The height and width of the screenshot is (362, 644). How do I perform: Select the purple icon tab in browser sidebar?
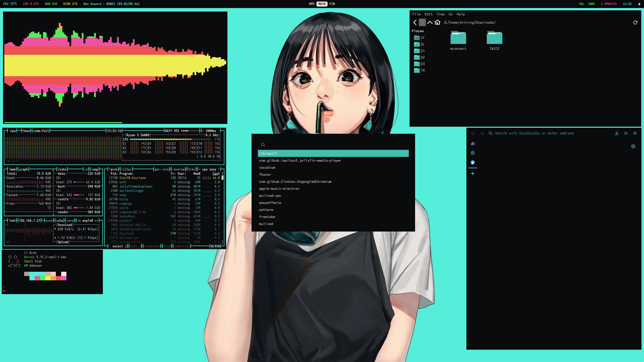[473, 143]
